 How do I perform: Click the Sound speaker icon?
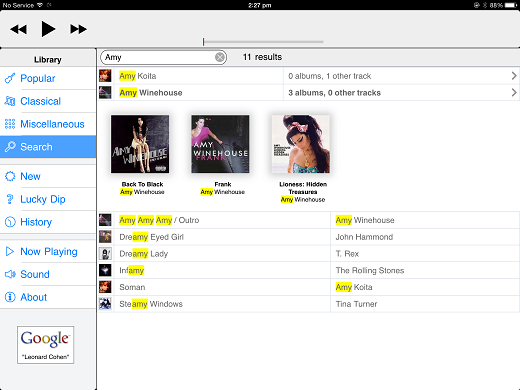(10, 274)
